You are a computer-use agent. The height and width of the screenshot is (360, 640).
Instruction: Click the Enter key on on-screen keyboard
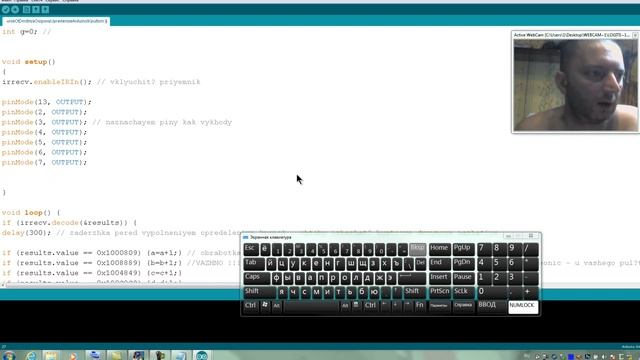[411, 278]
